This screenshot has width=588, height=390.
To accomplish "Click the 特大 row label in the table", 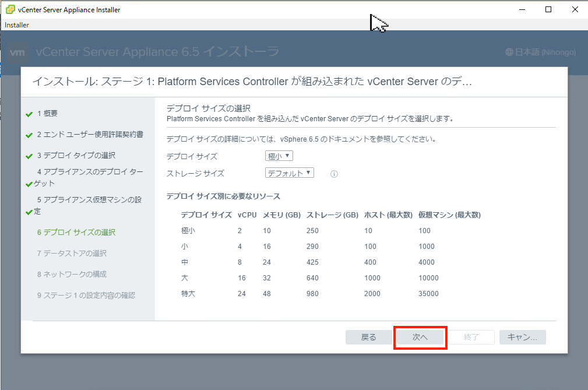I will tap(188, 294).
